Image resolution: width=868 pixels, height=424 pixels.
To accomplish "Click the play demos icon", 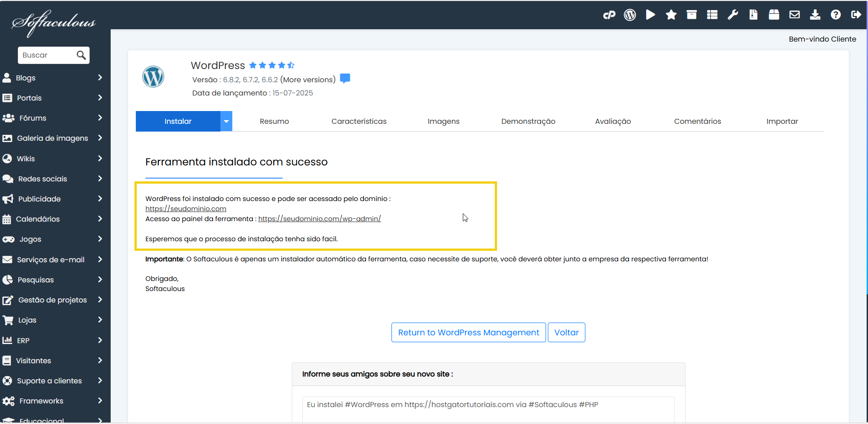I will pos(650,15).
